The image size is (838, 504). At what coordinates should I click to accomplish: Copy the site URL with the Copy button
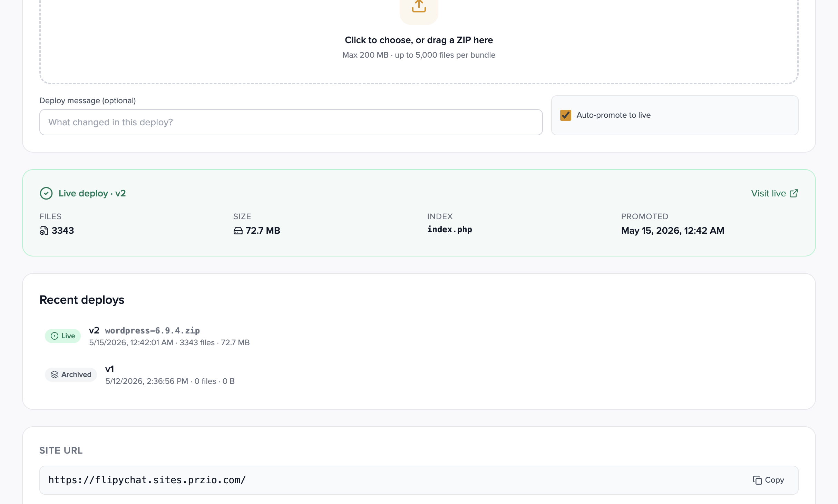point(769,480)
